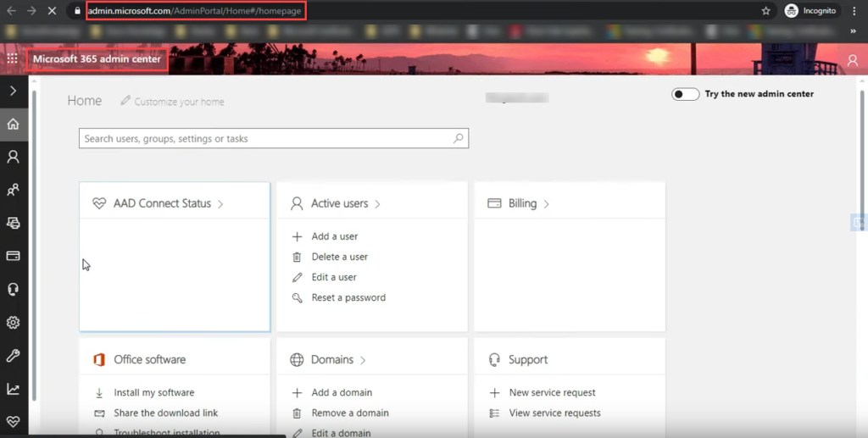Click Delete a user
This screenshot has height=438, width=868.
click(339, 257)
